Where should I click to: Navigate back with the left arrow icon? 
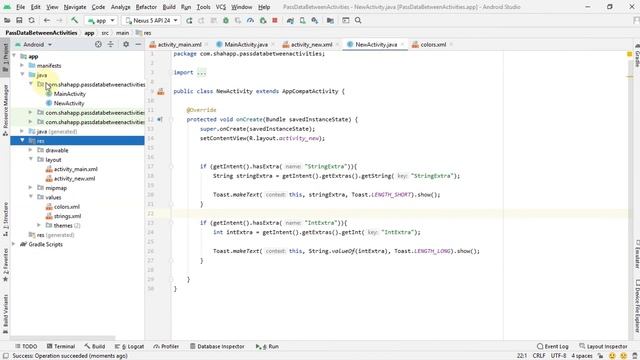[x=47, y=20]
